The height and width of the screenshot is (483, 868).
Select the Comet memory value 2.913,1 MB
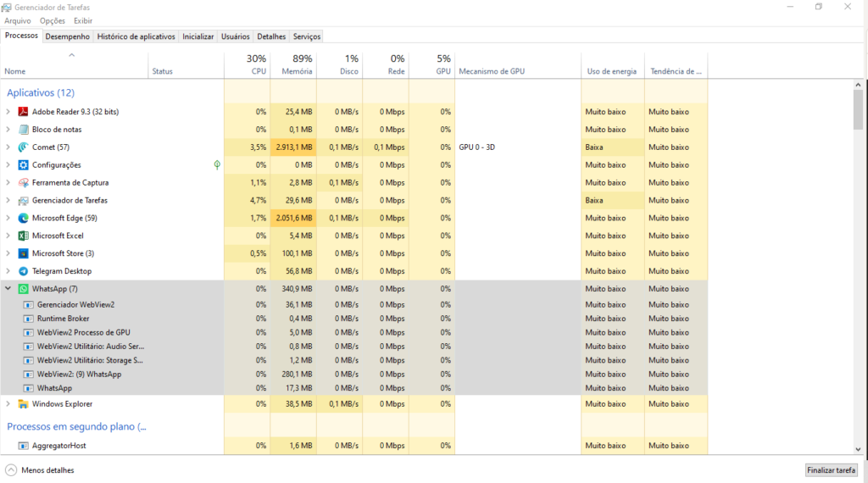click(x=294, y=147)
